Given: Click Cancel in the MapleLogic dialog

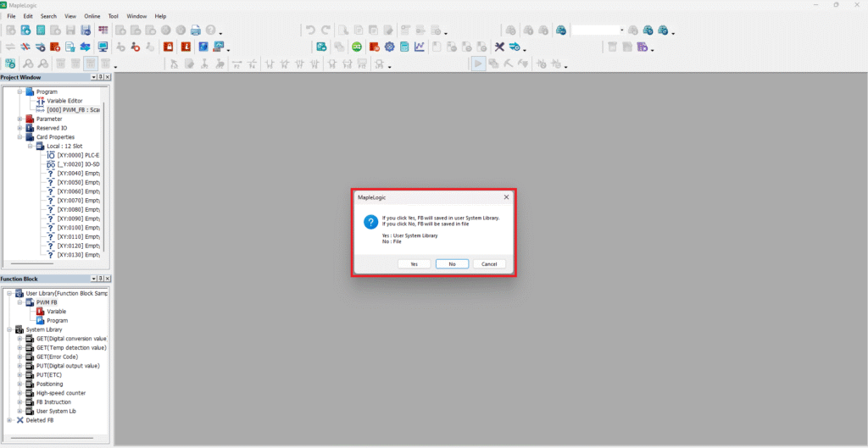Looking at the screenshot, I should [489, 264].
